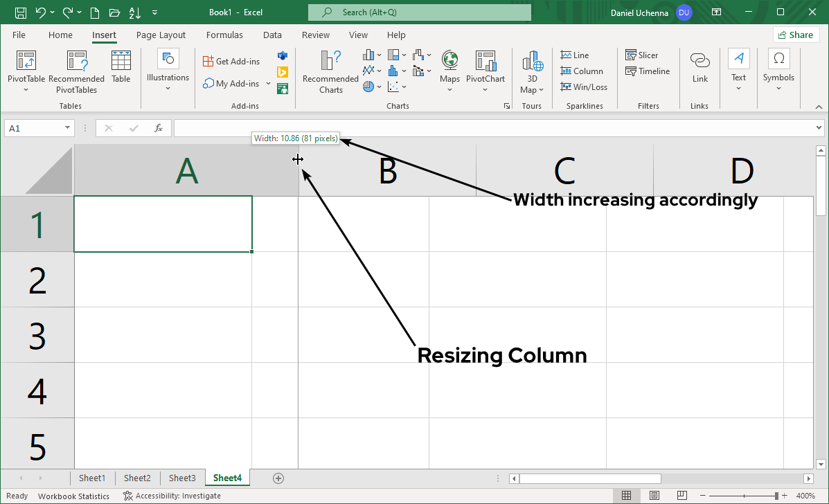Insert a Timeline filter
Viewport: 829px width, 504px height.
647,71
